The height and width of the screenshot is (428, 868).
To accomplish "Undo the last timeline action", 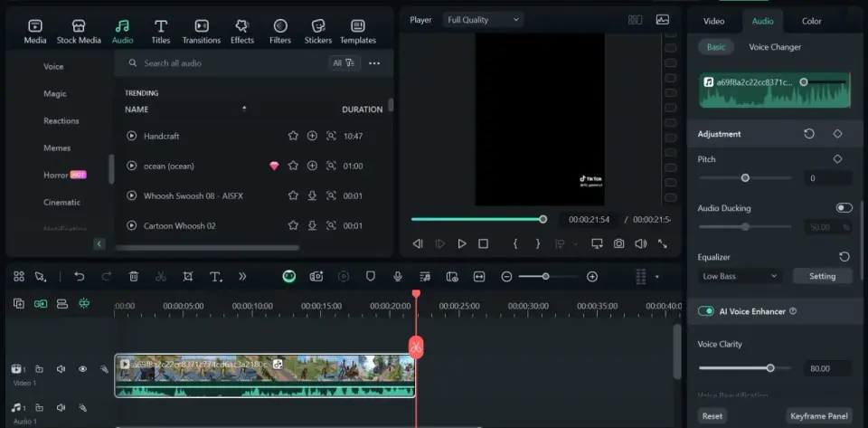I will click(x=80, y=276).
